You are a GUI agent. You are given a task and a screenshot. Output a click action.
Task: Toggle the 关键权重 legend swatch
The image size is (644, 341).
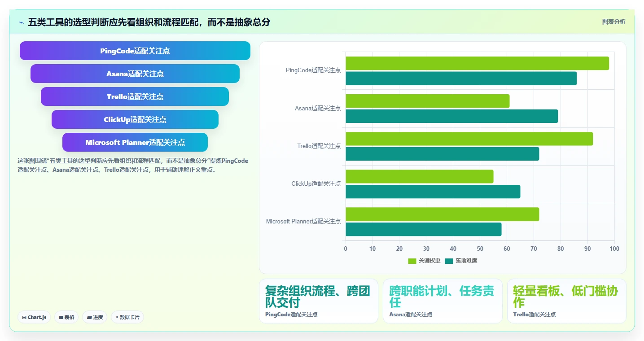pos(412,261)
